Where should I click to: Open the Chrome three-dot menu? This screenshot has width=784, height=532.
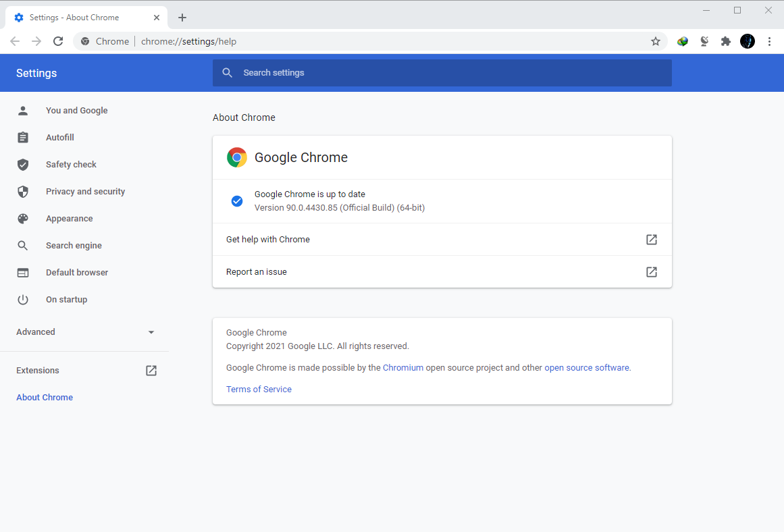pos(770,41)
